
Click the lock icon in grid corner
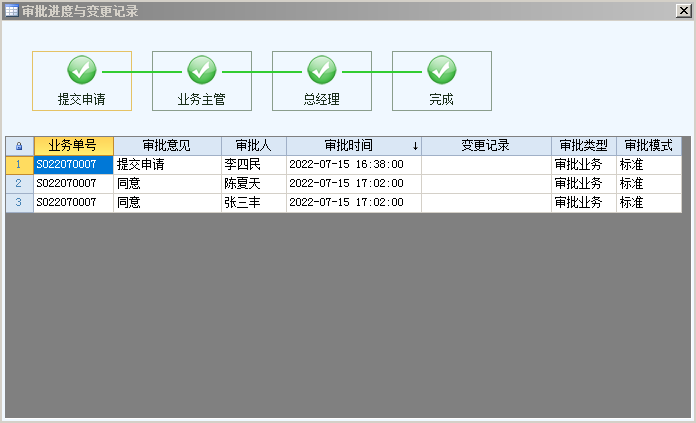click(x=19, y=146)
